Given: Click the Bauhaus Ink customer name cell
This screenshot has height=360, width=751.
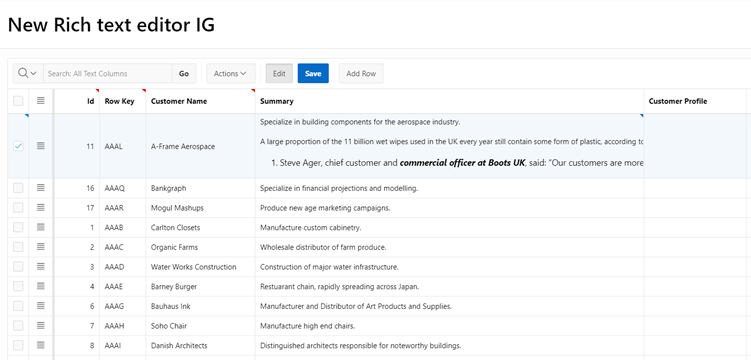Looking at the screenshot, I should pos(201,306).
